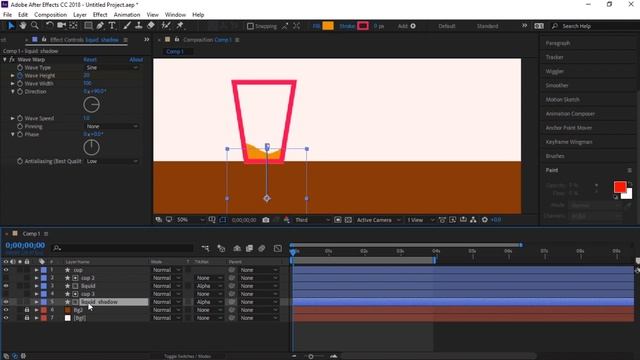
Task: Click About link for Wave Warp
Action: pos(136,59)
